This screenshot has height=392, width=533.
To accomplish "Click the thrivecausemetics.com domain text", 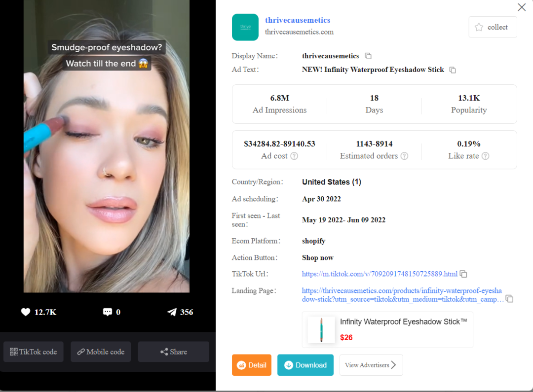I will coord(299,32).
